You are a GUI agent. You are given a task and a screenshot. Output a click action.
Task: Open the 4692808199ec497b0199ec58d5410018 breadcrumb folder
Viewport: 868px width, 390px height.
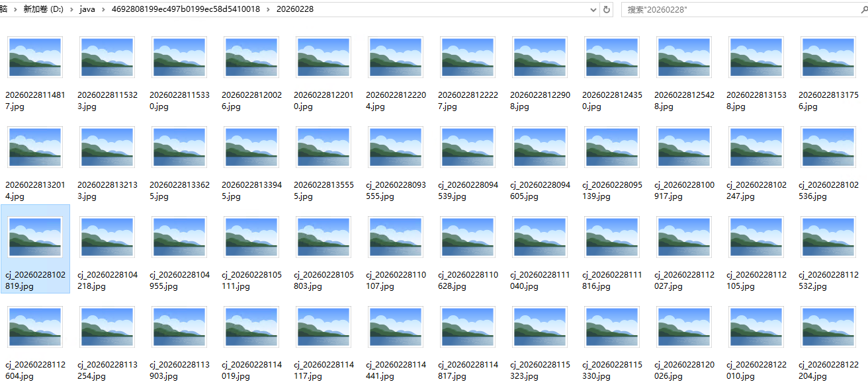186,9
